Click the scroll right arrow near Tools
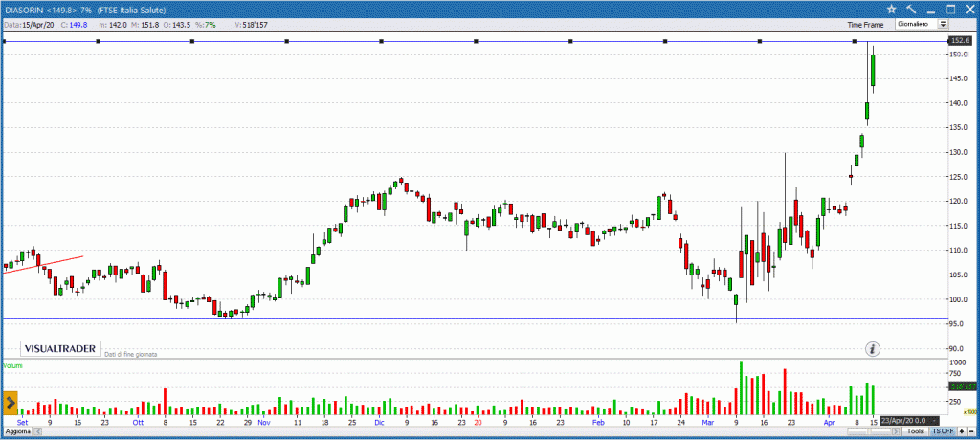Viewport: 980px width, 440px height. (896, 431)
